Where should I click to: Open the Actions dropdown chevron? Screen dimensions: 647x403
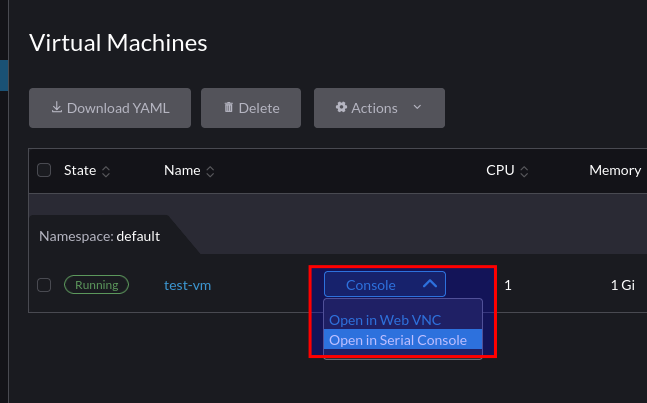point(417,107)
